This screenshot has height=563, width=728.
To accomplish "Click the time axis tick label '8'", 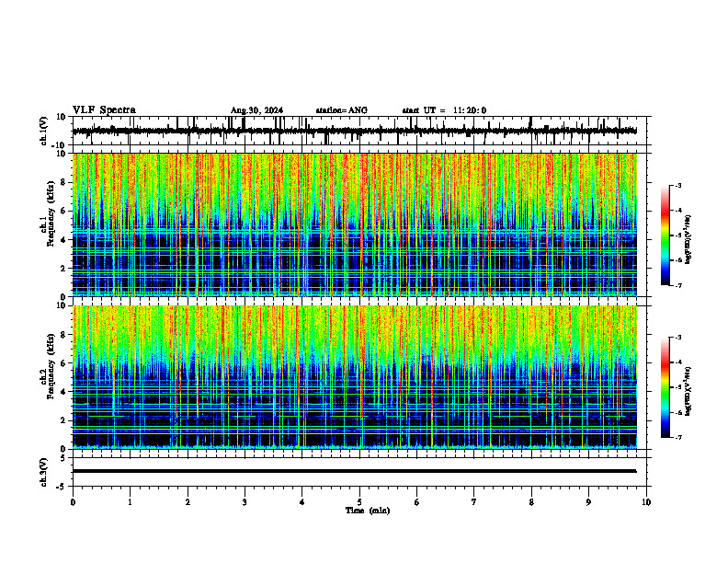I will click(531, 502).
